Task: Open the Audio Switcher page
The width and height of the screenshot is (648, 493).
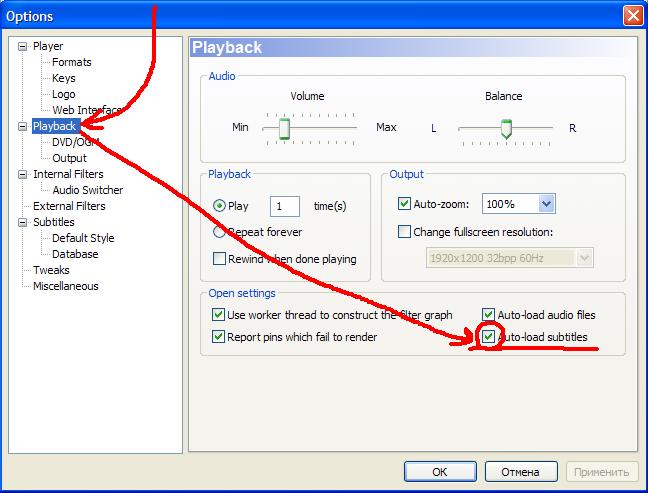Action: pyautogui.click(x=88, y=190)
